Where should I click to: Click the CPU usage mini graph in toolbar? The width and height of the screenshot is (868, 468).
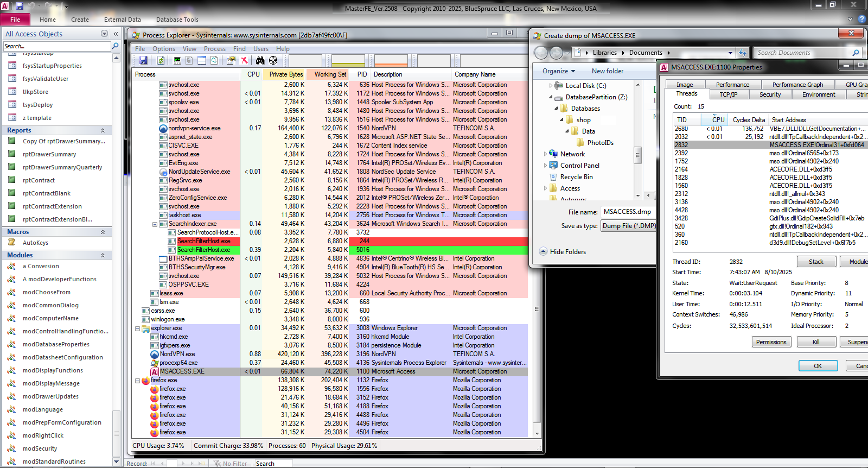[305, 60]
